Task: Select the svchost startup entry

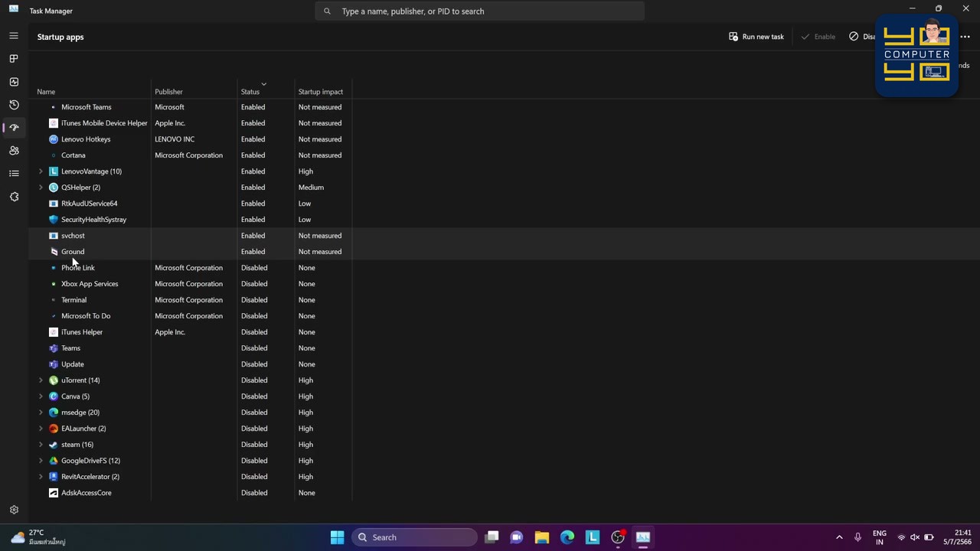Action: (x=505, y=236)
